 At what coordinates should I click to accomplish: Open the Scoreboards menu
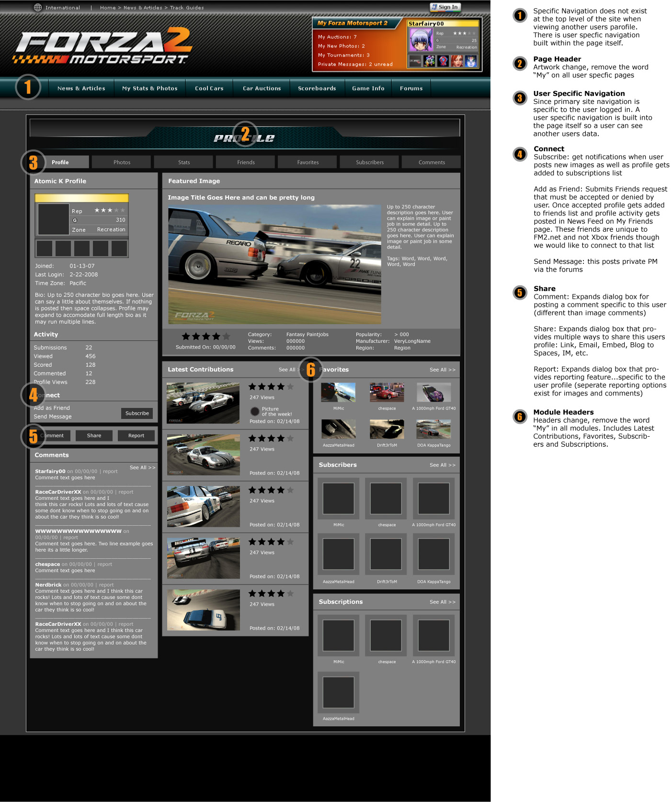[317, 89]
